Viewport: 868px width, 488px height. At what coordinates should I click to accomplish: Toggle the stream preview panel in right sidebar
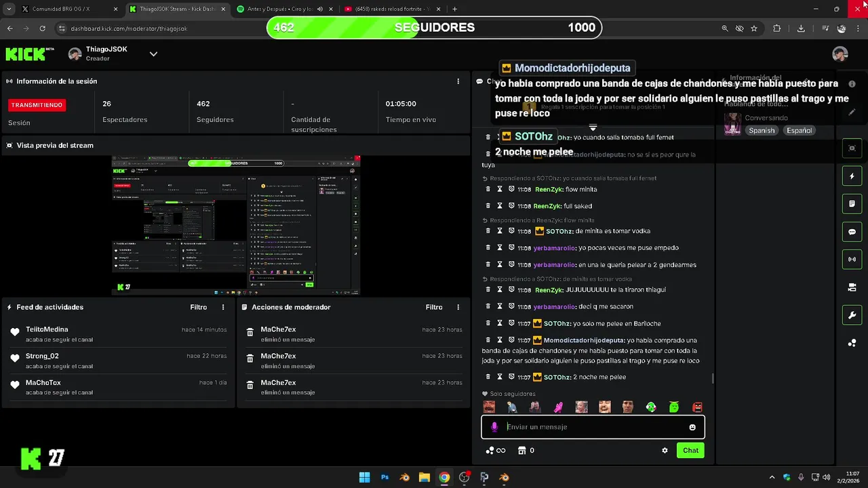852,148
